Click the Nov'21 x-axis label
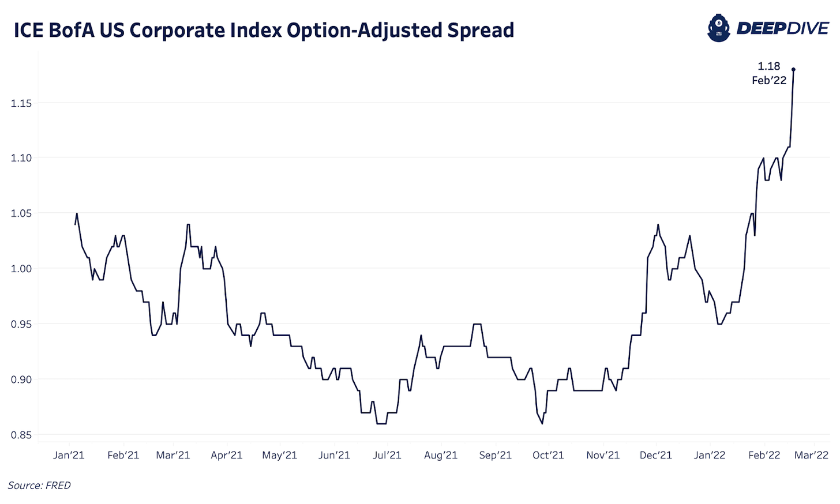 (x=603, y=455)
